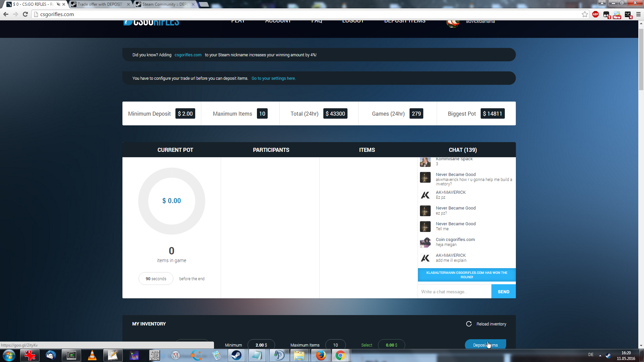Mute the CS:GO RIFLES tab audio

click(58, 4)
